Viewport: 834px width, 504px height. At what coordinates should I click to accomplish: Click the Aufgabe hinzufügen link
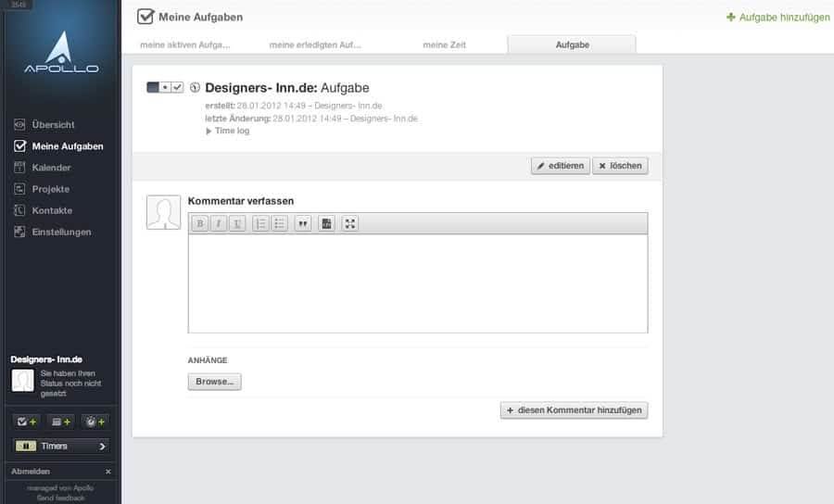click(778, 18)
